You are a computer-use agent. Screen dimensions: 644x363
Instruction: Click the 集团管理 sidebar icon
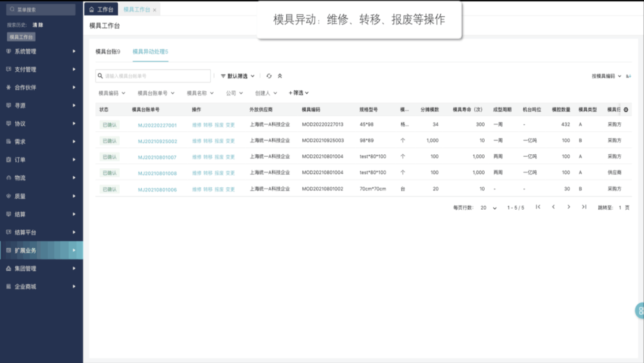[x=9, y=268]
